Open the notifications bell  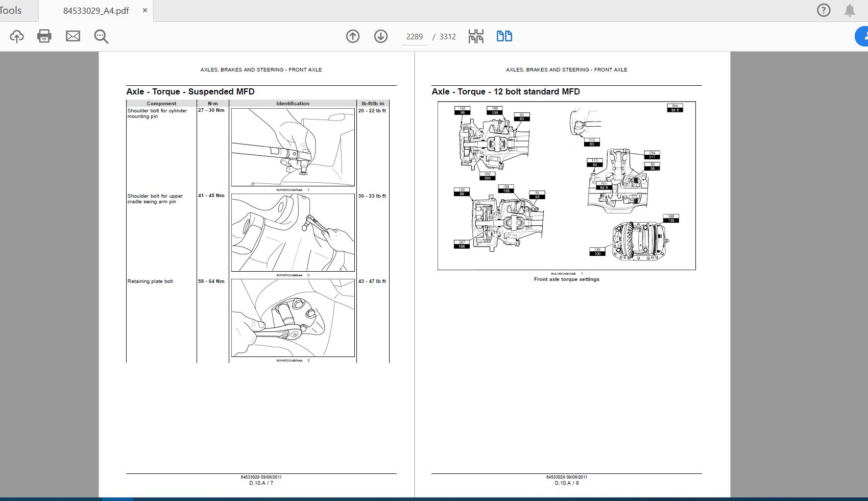point(849,10)
